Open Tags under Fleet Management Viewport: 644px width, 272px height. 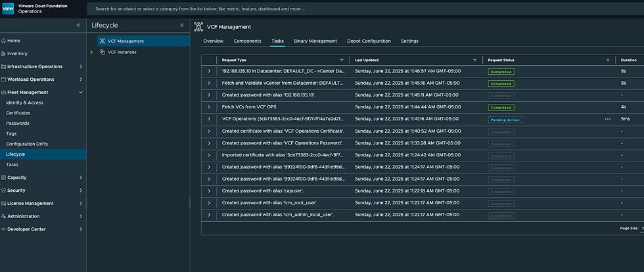(x=11, y=133)
